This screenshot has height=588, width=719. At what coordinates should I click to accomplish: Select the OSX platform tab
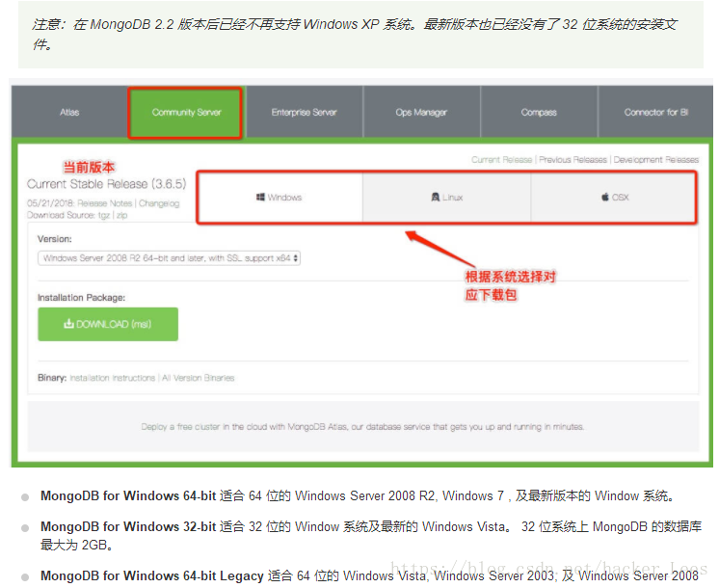[x=614, y=198]
